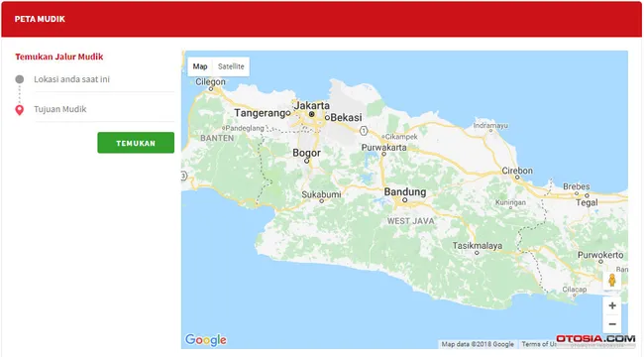Select the Tegal city label

click(587, 202)
